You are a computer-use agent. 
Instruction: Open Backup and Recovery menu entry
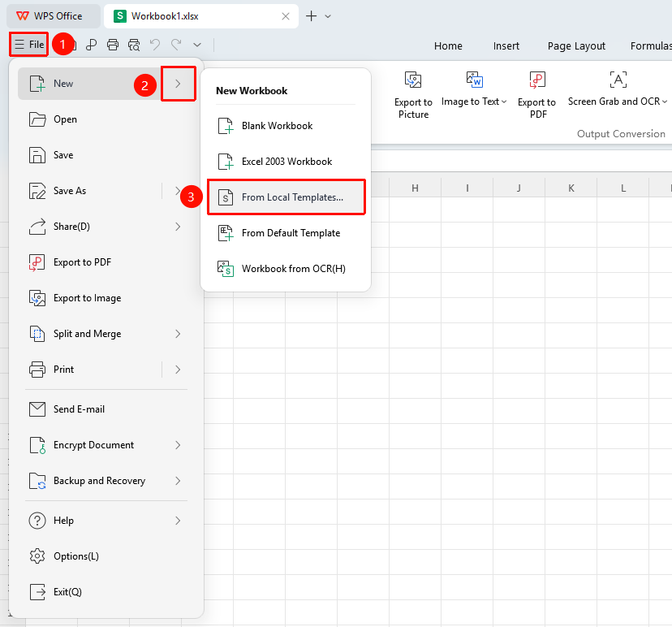(106, 481)
